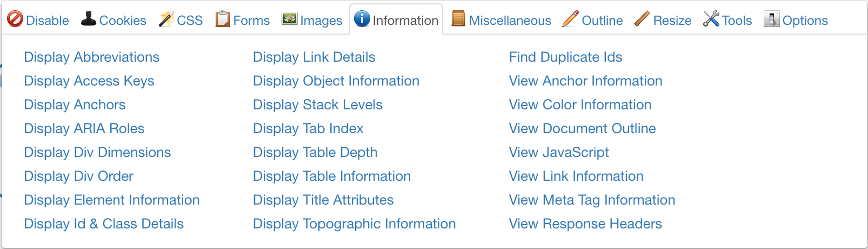
Task: Click the Resize ruler icon
Action: tap(642, 19)
